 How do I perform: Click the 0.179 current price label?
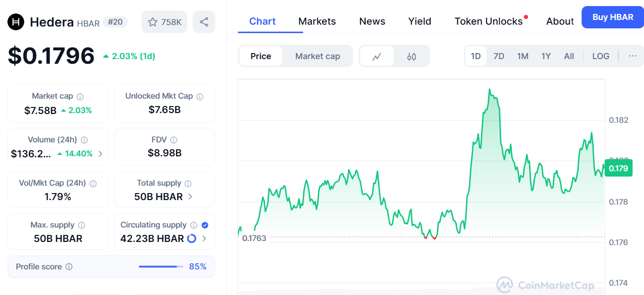(x=618, y=168)
